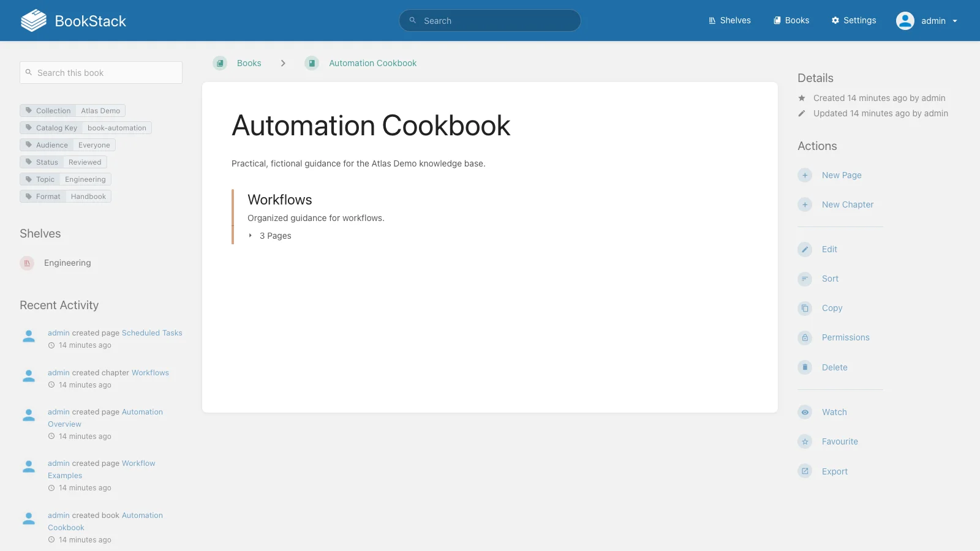Click the book-automation tag value
The width and height of the screenshot is (980, 551).
point(117,128)
